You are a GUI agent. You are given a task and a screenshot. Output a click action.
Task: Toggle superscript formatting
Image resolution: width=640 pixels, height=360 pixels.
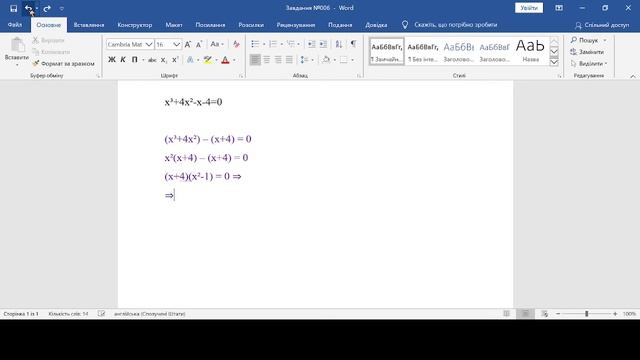pyautogui.click(x=175, y=60)
